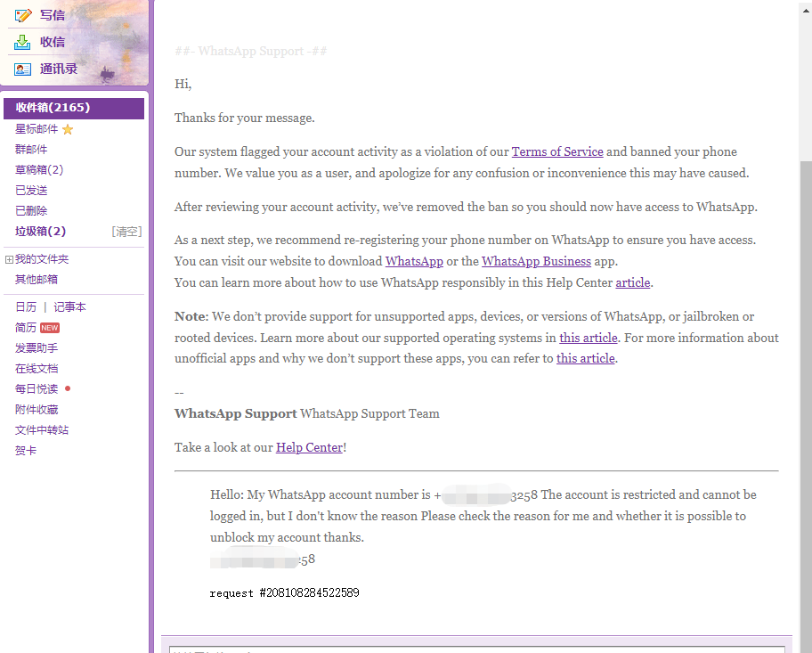The image size is (812, 653).
Task: Click the receive mail (收信) download icon
Action: tap(22, 42)
